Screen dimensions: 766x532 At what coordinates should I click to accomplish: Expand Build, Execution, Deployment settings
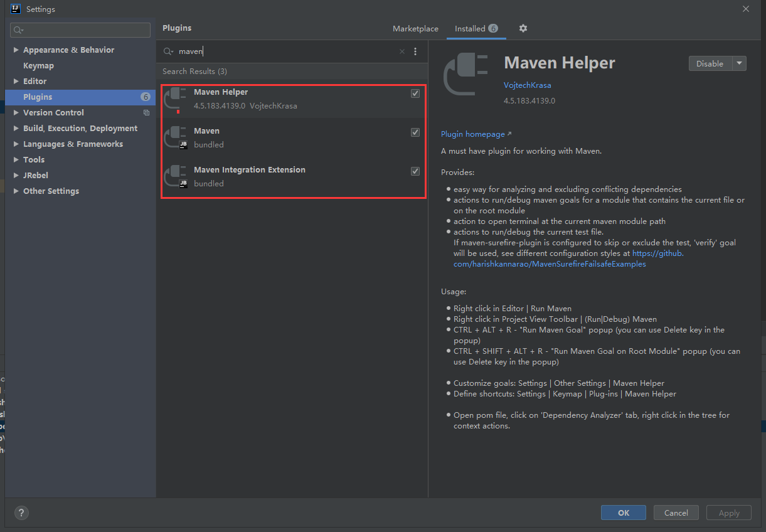16,128
